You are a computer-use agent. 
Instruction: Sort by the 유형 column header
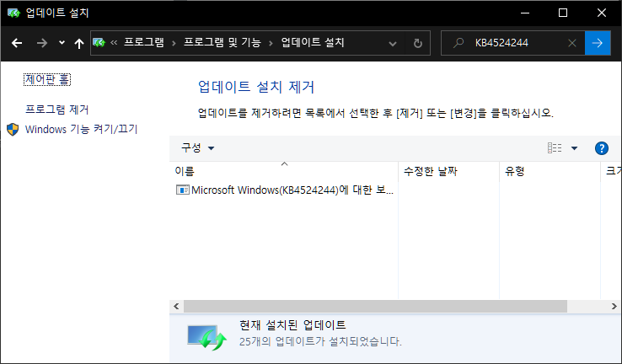tap(550, 171)
